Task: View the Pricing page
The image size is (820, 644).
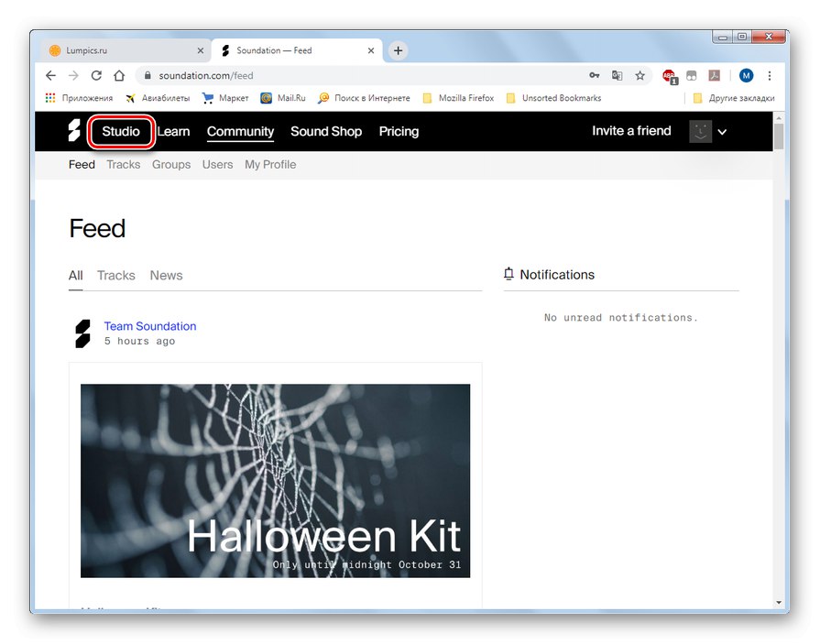Action: tap(399, 131)
